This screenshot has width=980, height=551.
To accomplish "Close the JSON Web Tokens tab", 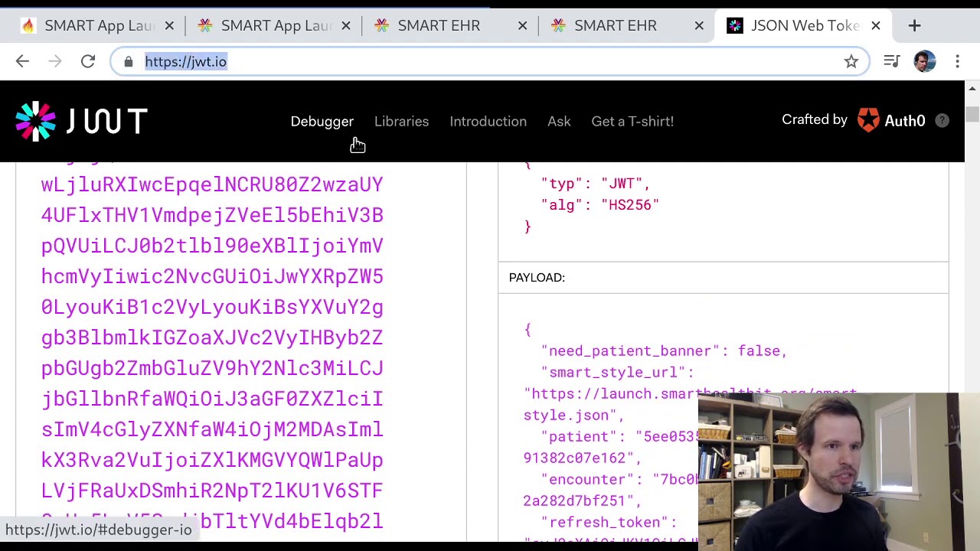I will pyautogui.click(x=875, y=25).
